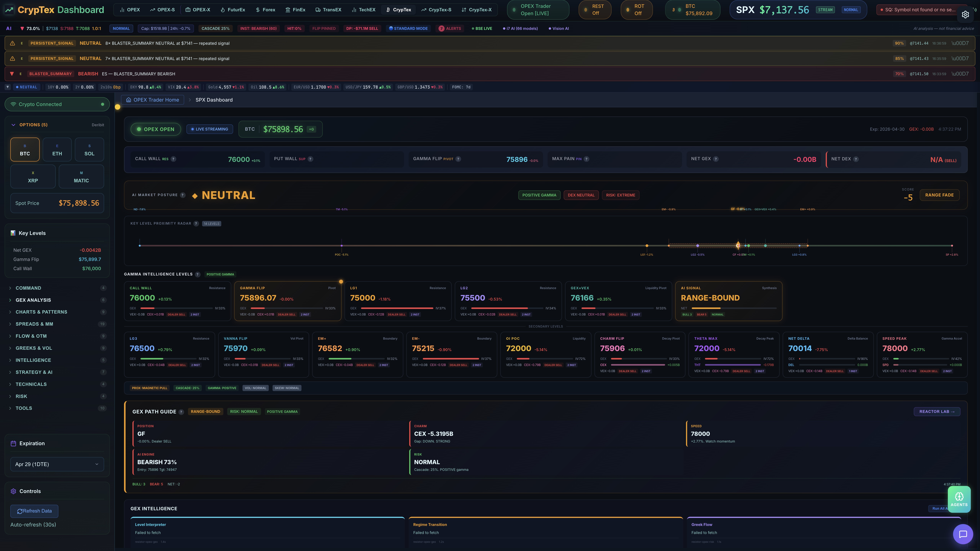Screen dimensions: 980x551
Task: Click the red down-triangle on BLASTER_SUMMARY alert
Action: (12, 74)
